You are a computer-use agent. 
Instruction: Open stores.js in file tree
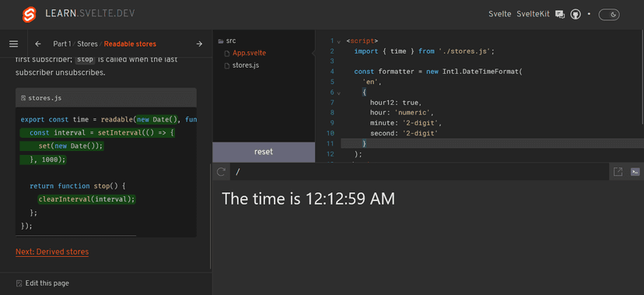(x=246, y=65)
